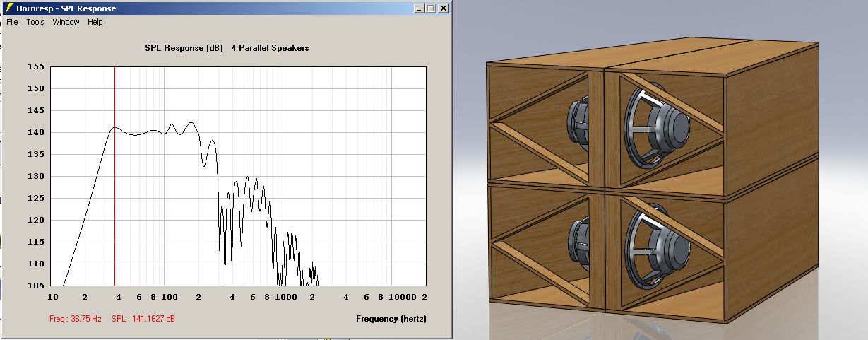Click the 155 value on the SPL axis
Screen dimensions: 868x340
[37, 67]
